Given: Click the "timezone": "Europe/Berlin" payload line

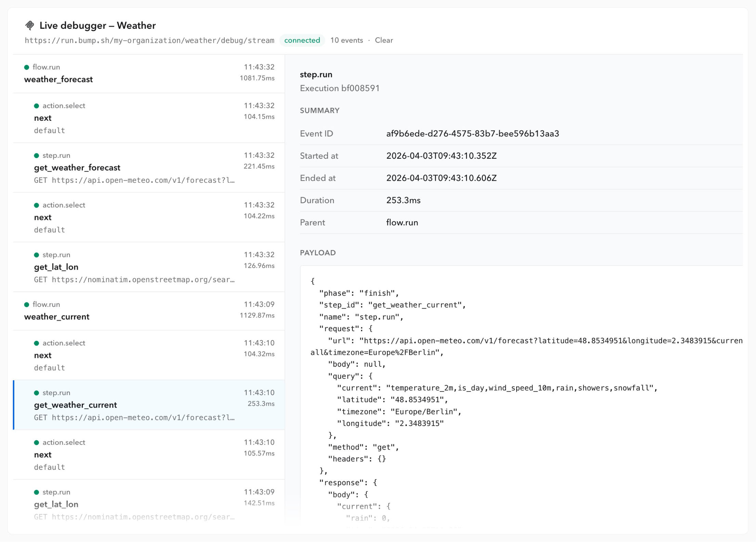Looking at the screenshot, I should [399, 412].
